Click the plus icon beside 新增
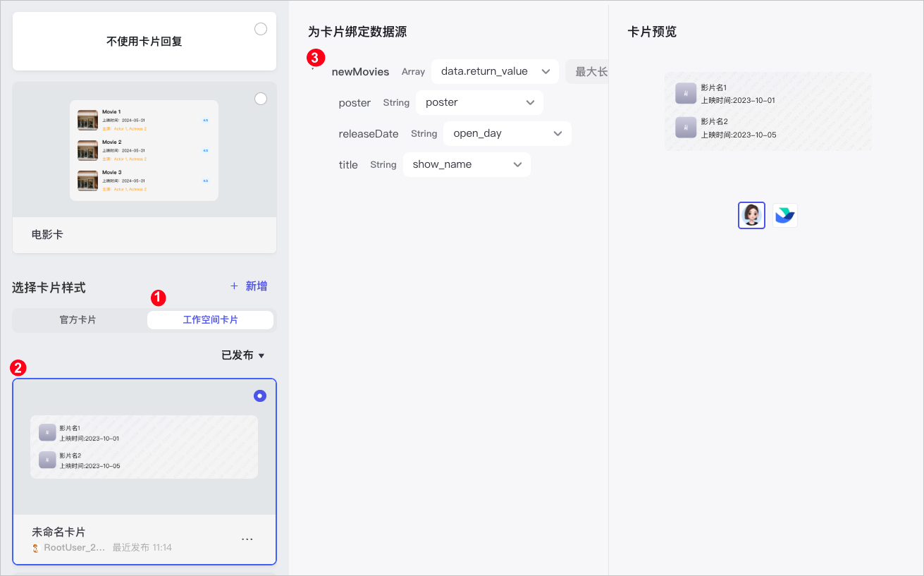The width and height of the screenshot is (924, 576). pos(235,286)
